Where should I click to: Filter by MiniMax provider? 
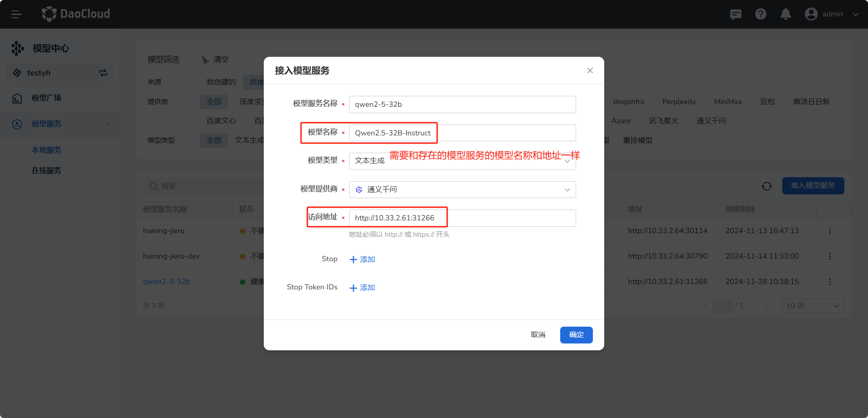(728, 102)
